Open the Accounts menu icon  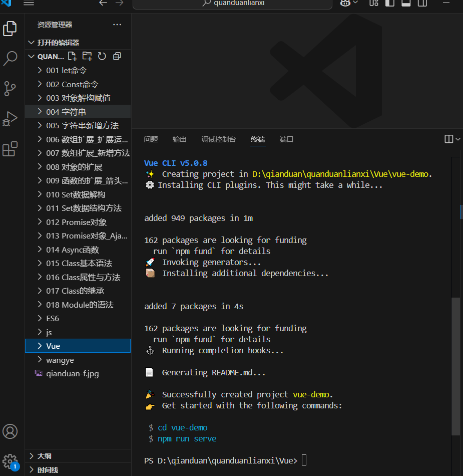(x=10, y=431)
